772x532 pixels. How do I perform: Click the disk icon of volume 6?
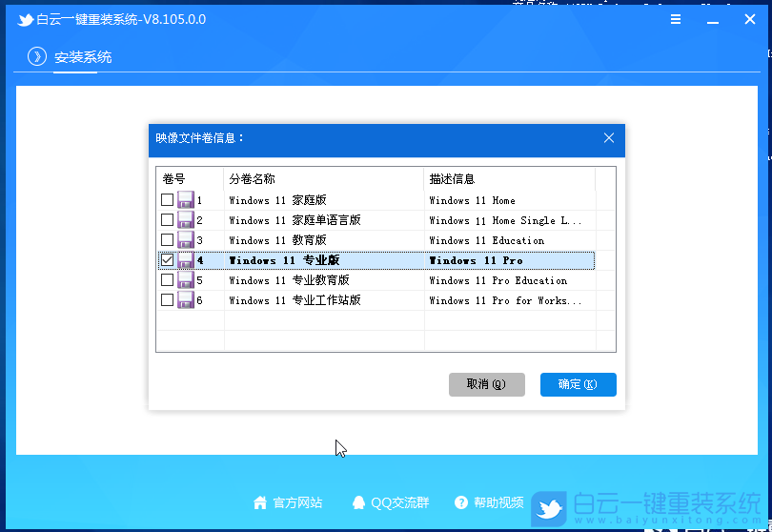[186, 300]
